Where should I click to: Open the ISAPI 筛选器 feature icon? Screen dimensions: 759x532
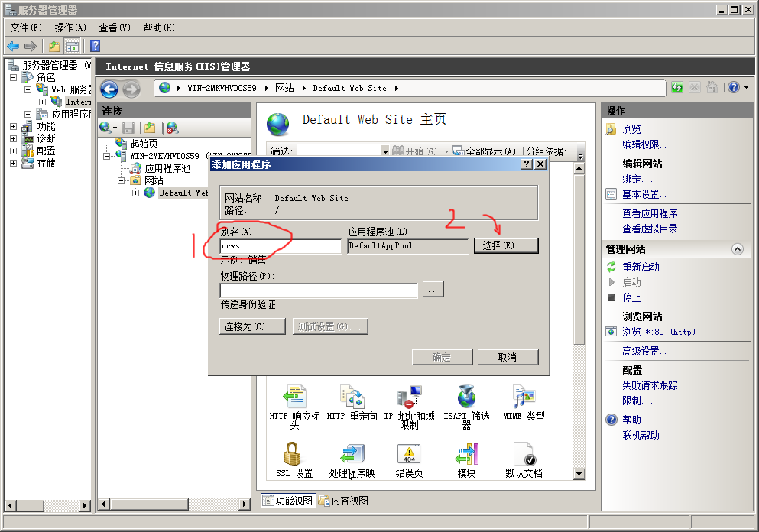(x=466, y=398)
